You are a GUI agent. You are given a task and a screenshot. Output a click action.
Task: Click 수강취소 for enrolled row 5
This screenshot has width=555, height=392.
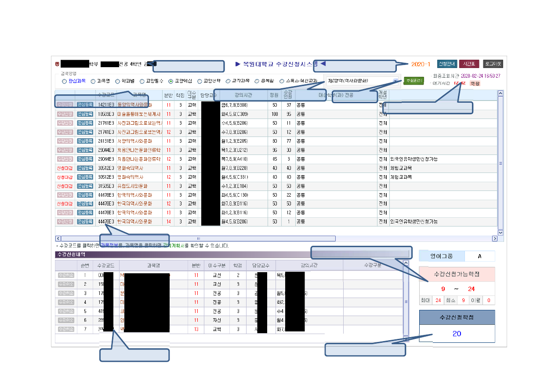coord(65,311)
